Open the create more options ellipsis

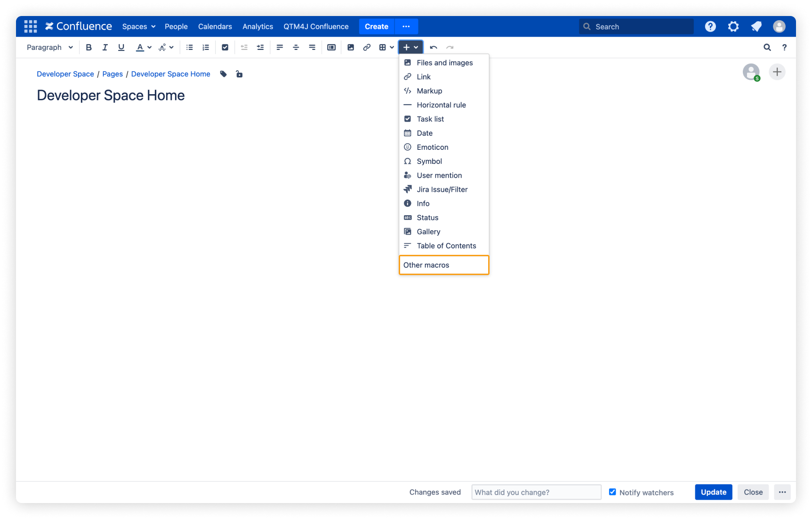[406, 26]
